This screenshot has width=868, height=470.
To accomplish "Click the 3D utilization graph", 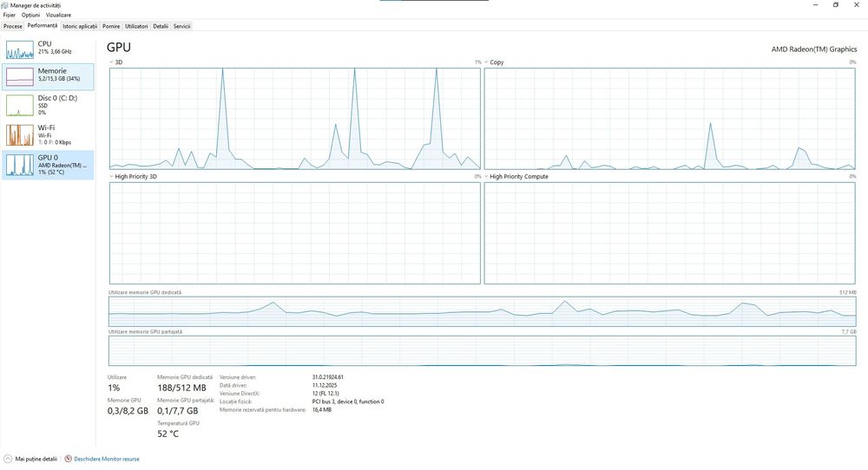I will point(295,118).
